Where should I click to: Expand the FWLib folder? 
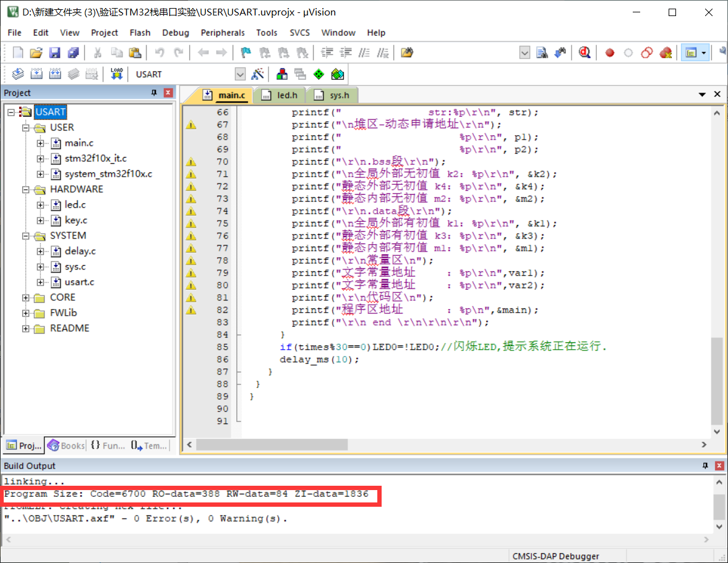coord(26,313)
